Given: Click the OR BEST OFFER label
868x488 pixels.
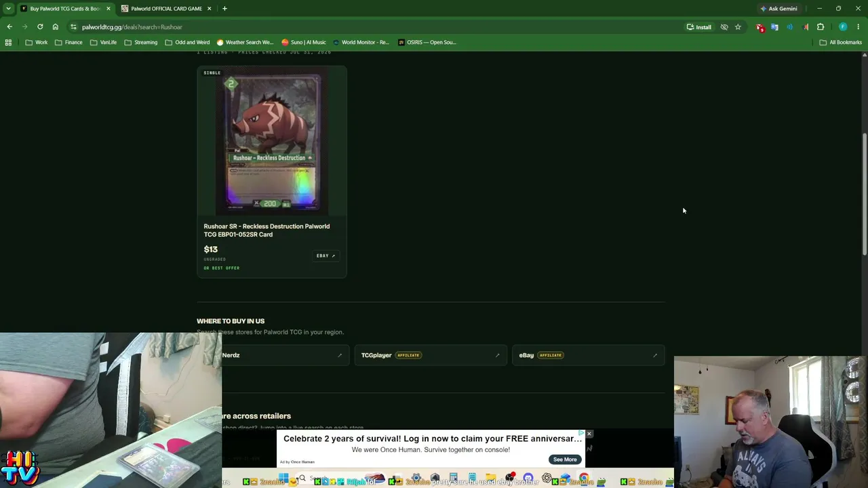Looking at the screenshot, I should (222, 268).
